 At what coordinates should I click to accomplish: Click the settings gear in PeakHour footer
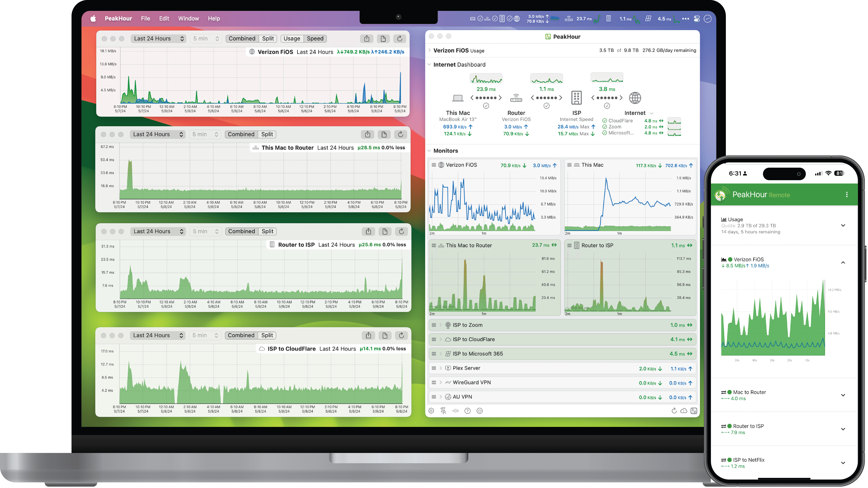point(431,411)
